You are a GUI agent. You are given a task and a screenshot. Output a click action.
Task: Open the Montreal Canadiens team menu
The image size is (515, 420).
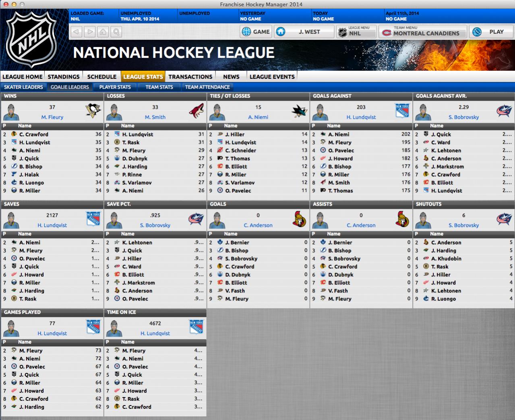(422, 32)
